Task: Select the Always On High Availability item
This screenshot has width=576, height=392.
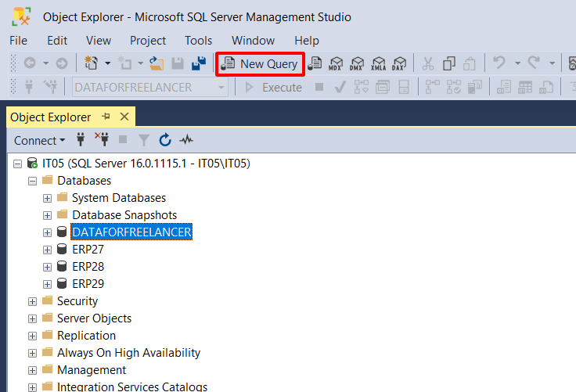Action: point(128,353)
